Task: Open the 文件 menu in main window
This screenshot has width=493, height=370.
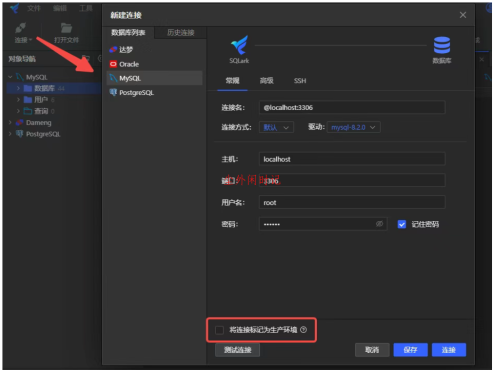Action: pyautogui.click(x=33, y=8)
